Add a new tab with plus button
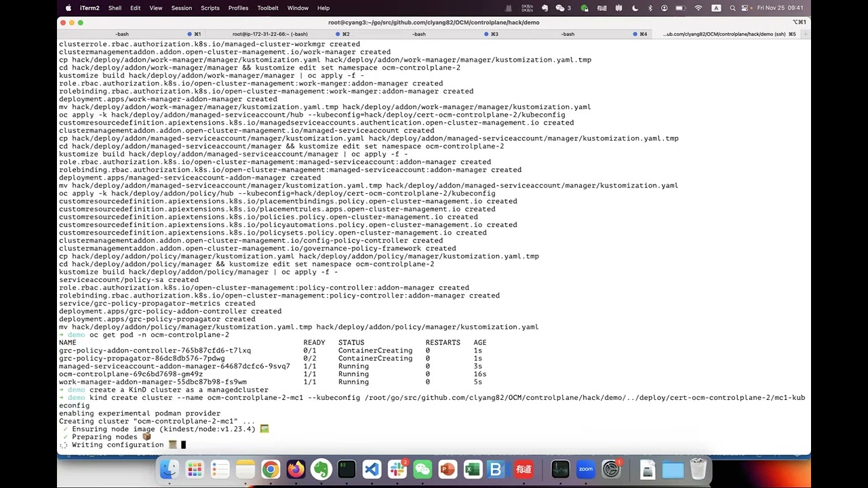The width and height of the screenshot is (868, 488). click(x=805, y=34)
